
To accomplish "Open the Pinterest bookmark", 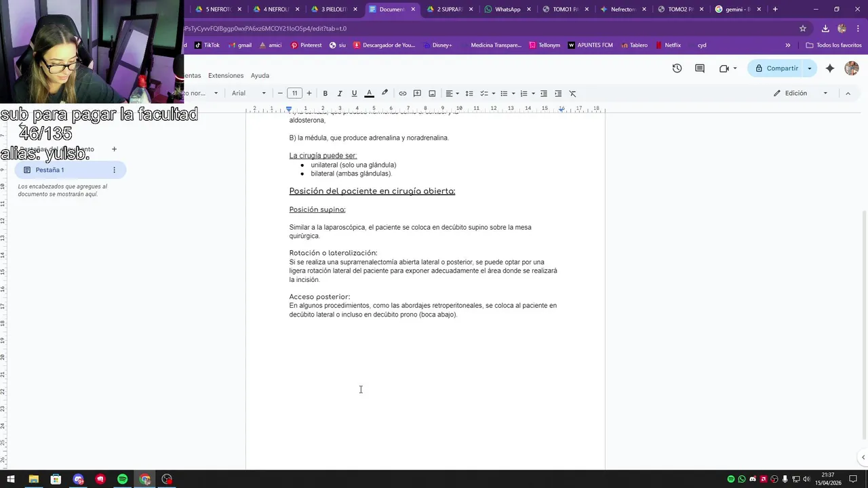I will [307, 45].
